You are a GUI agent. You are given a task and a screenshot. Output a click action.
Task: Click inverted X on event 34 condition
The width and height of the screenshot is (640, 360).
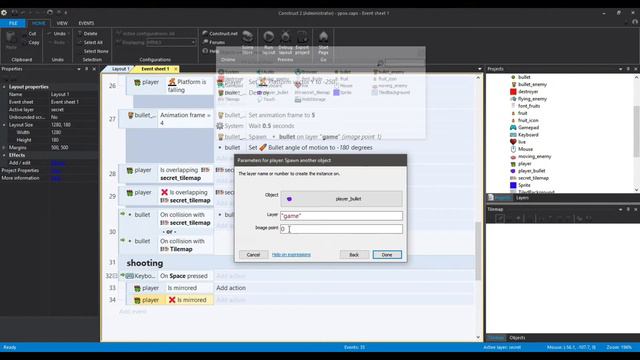(x=172, y=300)
